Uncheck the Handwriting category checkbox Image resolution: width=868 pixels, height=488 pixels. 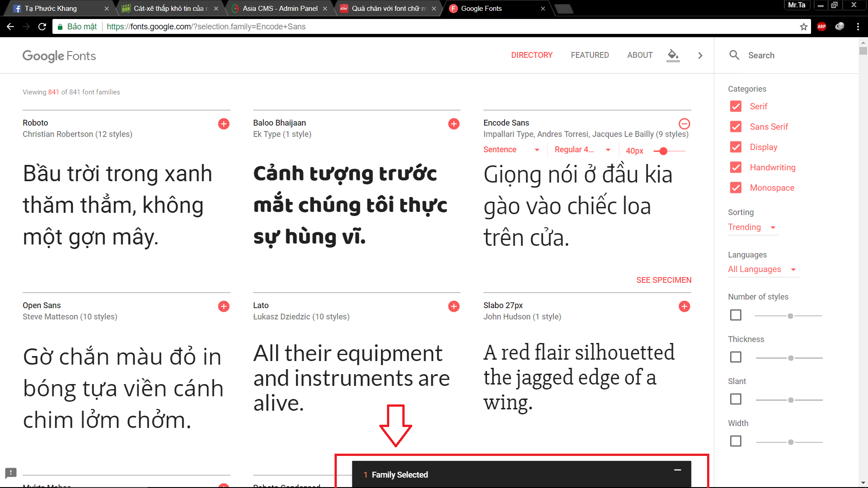736,168
